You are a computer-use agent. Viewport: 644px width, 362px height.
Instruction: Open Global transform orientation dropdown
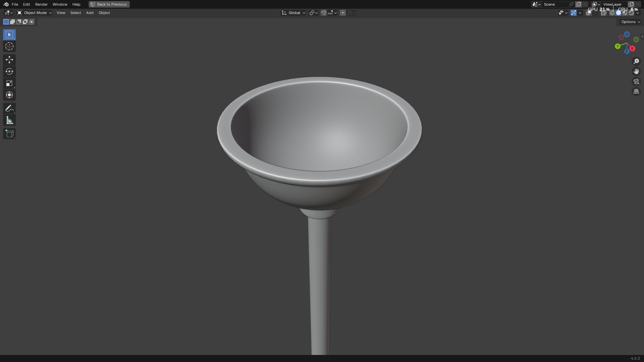(x=293, y=13)
